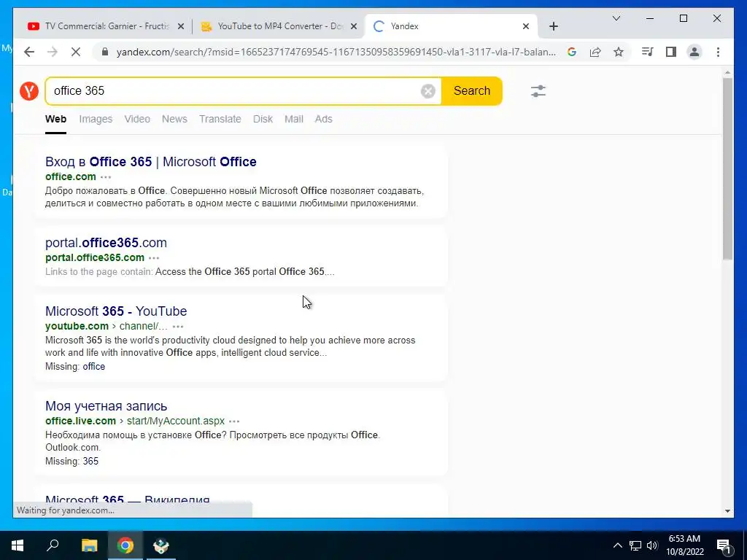Viewport: 747px width, 560px height.
Task: Close the YouTube to MP4 Converter tab
Action: (x=354, y=27)
